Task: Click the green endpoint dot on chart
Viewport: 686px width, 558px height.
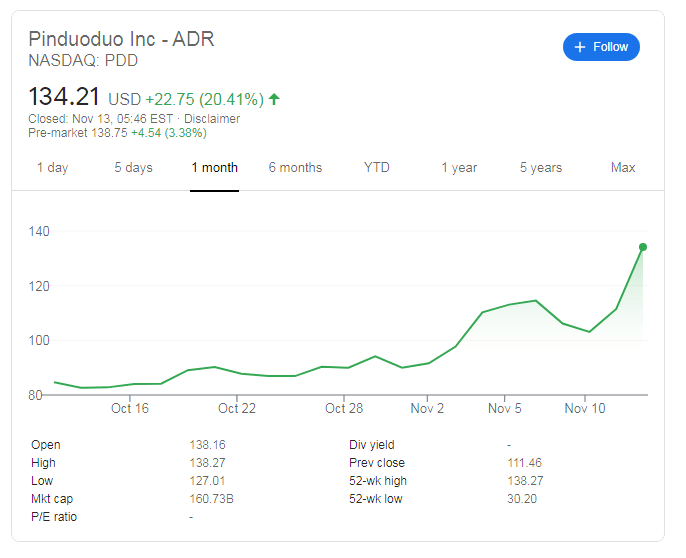Action: pyautogui.click(x=643, y=247)
